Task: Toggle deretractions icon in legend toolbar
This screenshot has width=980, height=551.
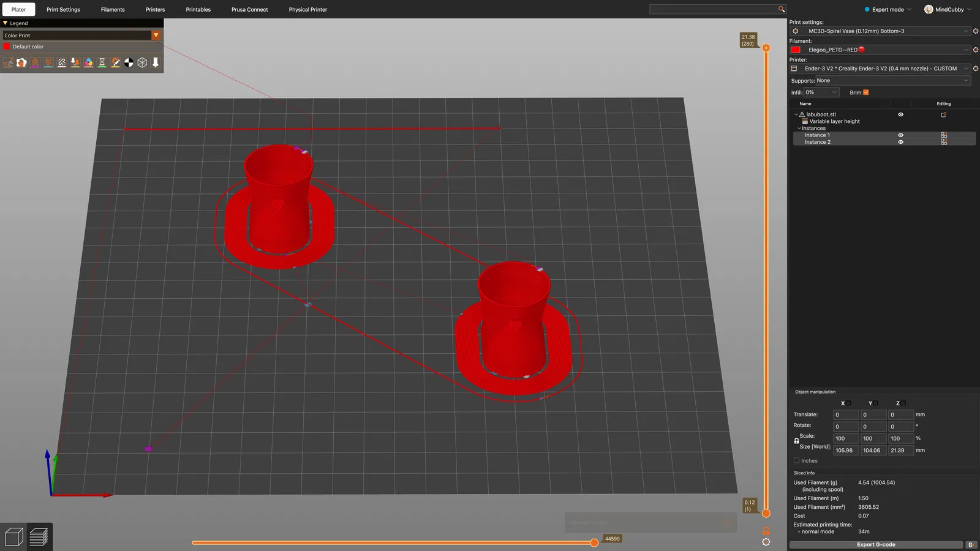Action: coord(48,62)
